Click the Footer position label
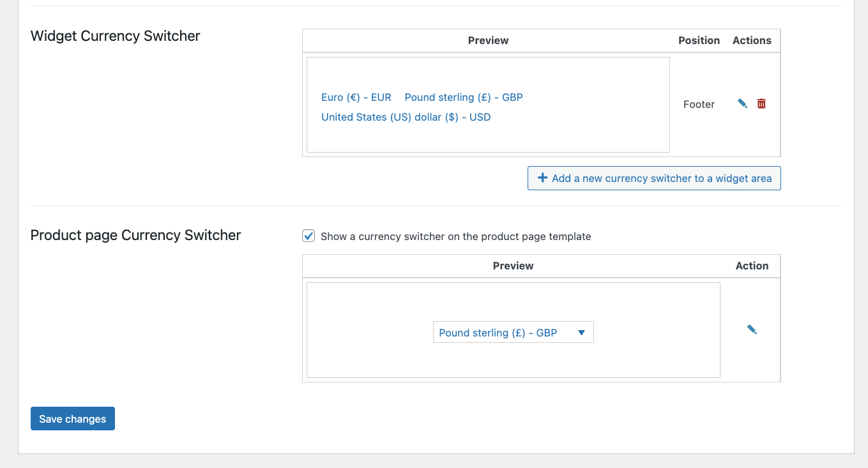Image resolution: width=868 pixels, height=468 pixels. [699, 104]
